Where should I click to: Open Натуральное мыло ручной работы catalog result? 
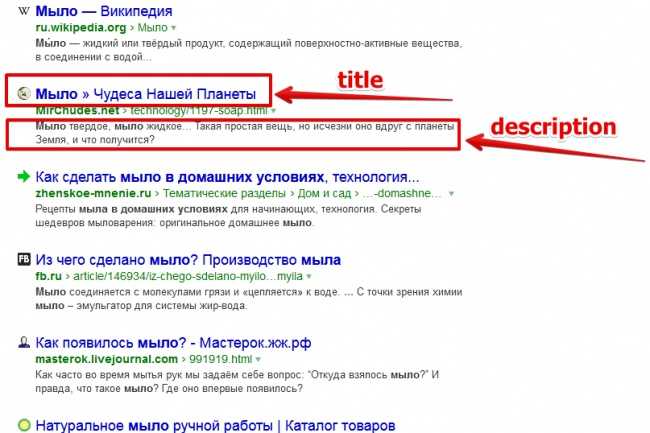coord(215,426)
